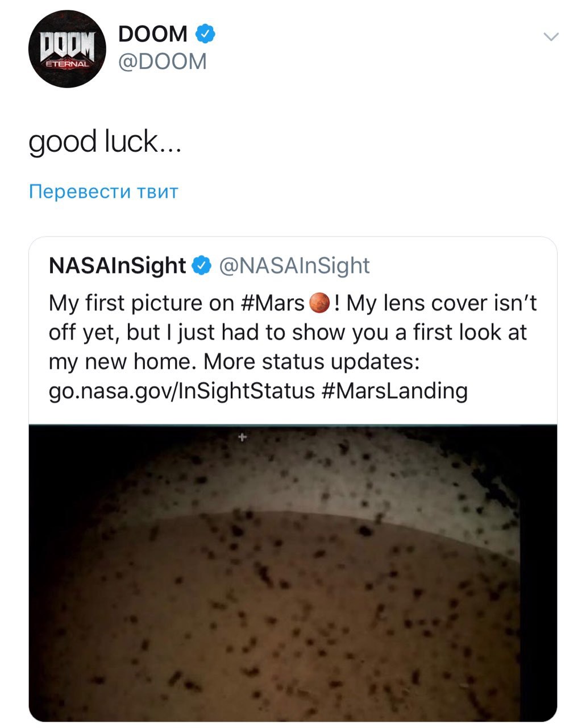Click the 'good luck...' tweet text
The width and height of the screenshot is (586, 728).
click(105, 142)
